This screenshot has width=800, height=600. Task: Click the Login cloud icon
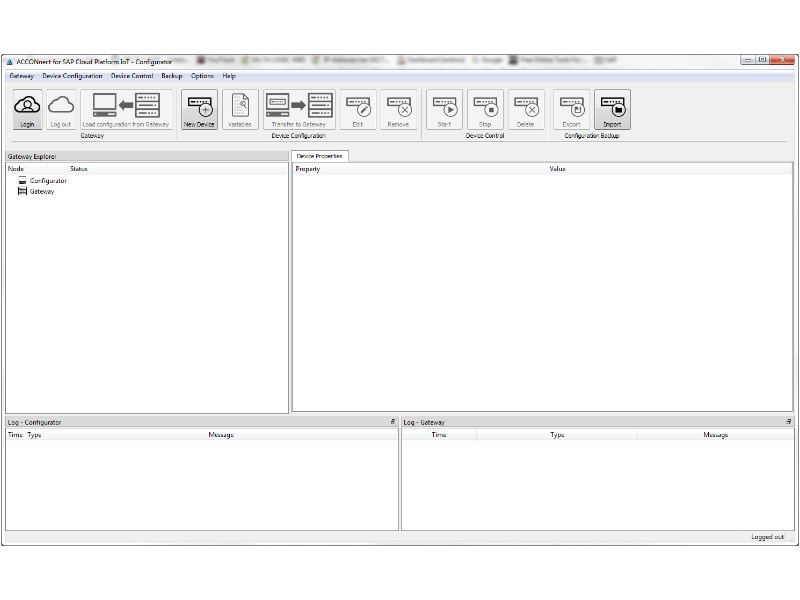click(x=27, y=108)
